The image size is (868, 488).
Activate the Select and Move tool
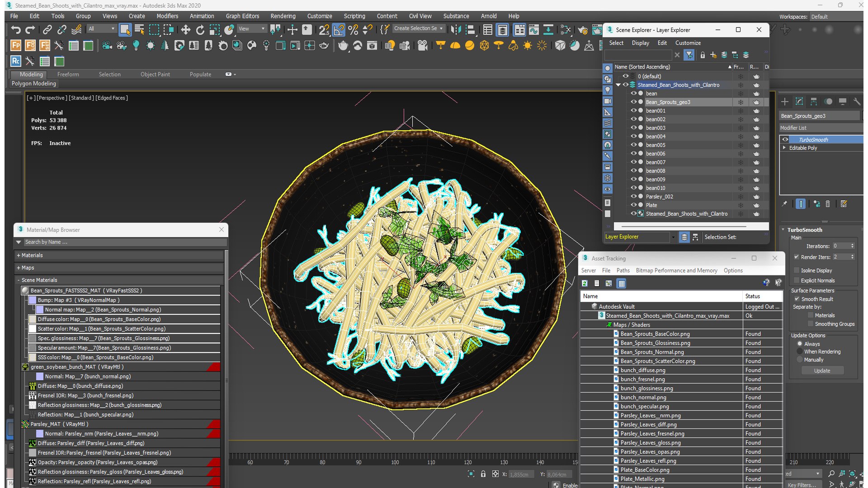pyautogui.click(x=185, y=30)
